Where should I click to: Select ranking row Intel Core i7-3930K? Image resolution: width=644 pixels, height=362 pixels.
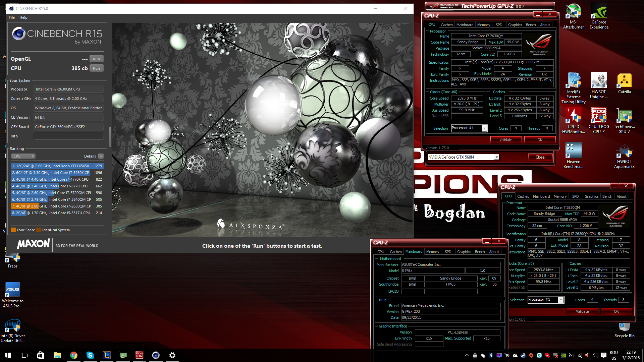[57, 173]
